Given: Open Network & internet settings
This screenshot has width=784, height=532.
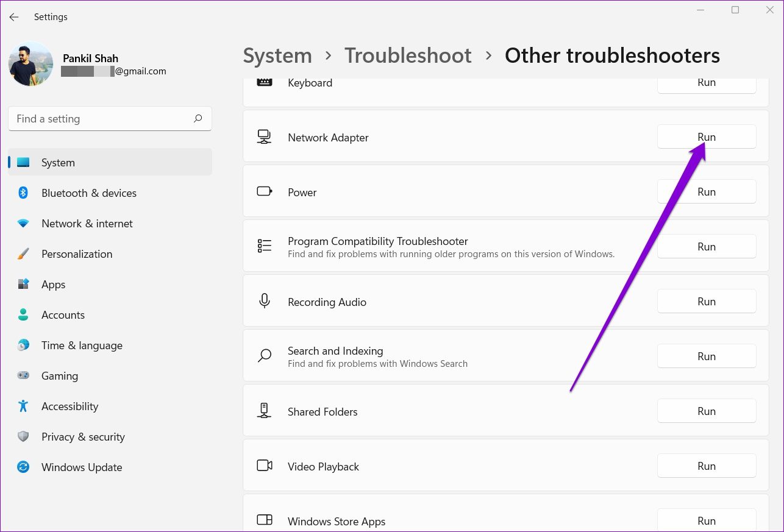Looking at the screenshot, I should click(x=110, y=224).
